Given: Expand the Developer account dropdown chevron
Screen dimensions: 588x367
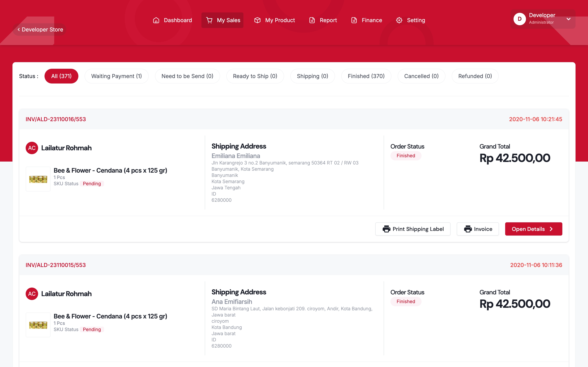Looking at the screenshot, I should click(x=568, y=19).
